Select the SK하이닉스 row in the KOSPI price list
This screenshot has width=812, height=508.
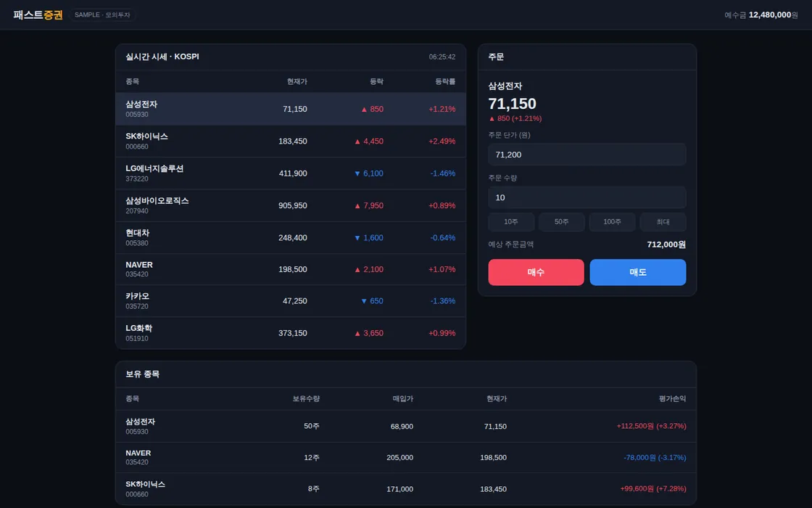coord(291,141)
